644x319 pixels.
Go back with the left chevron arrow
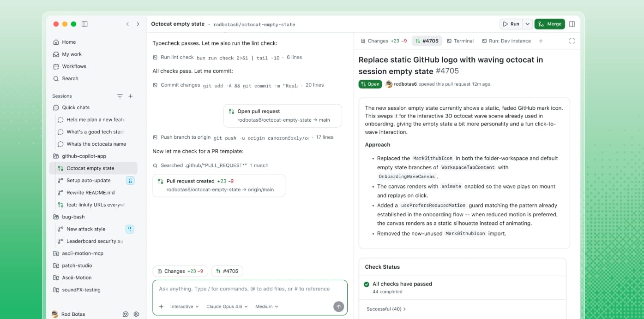tap(127, 24)
